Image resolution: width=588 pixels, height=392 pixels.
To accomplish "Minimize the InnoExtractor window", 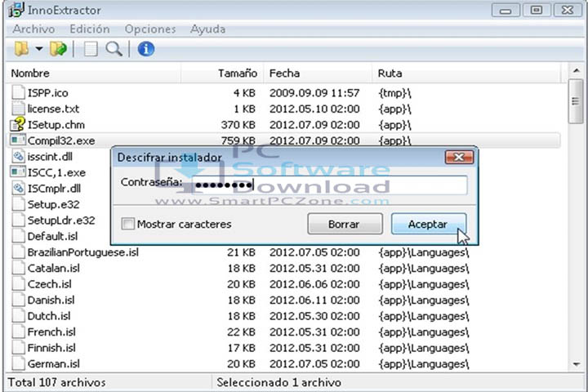I will point(506,10).
